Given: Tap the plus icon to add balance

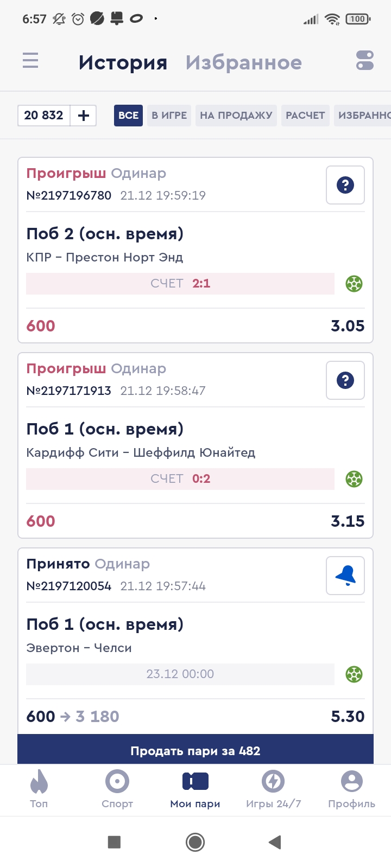Looking at the screenshot, I should tap(84, 116).
